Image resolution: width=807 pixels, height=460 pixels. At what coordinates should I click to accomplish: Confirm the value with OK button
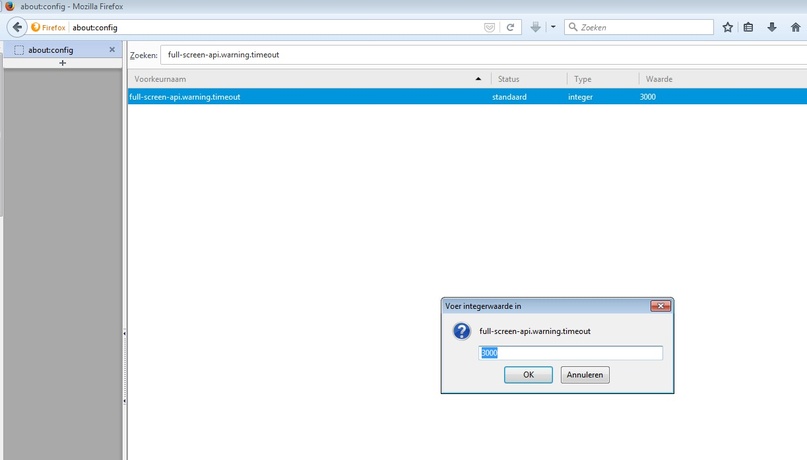pyautogui.click(x=528, y=375)
